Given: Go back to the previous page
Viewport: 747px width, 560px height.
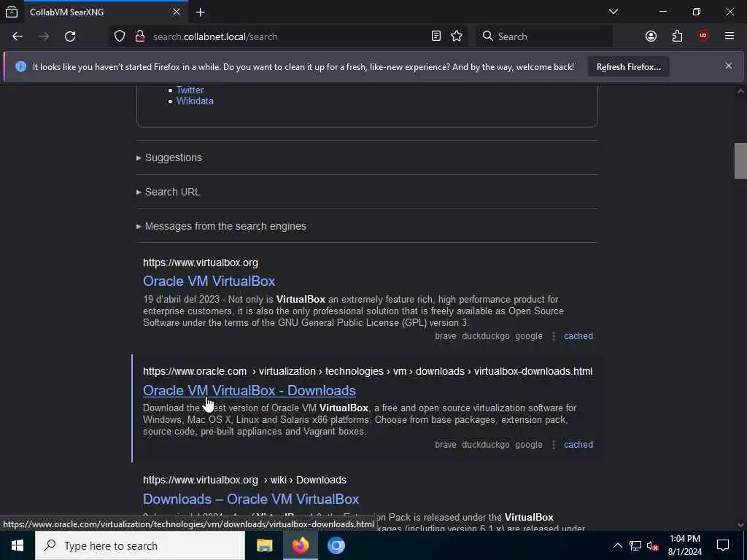Looking at the screenshot, I should click(18, 36).
